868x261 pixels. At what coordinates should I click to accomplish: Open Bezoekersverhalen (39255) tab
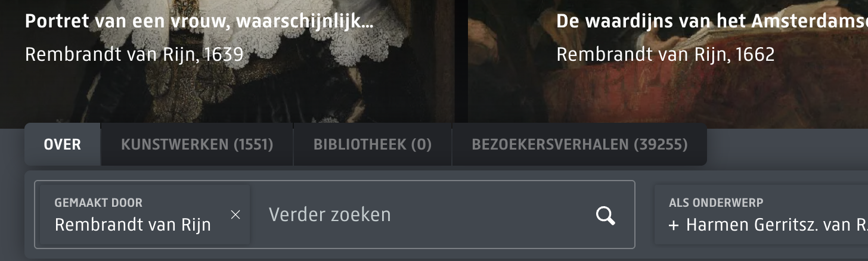[x=579, y=144]
